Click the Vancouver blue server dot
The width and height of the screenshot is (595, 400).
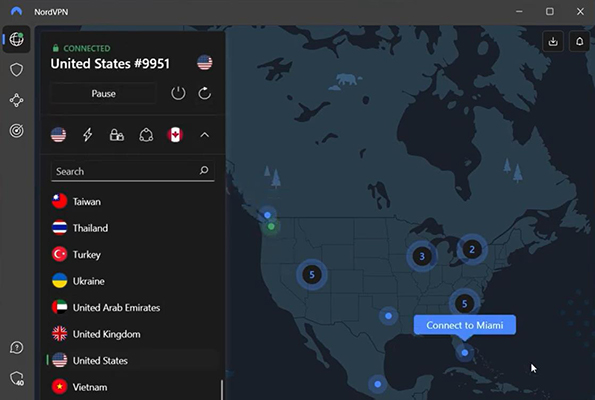pos(267,215)
